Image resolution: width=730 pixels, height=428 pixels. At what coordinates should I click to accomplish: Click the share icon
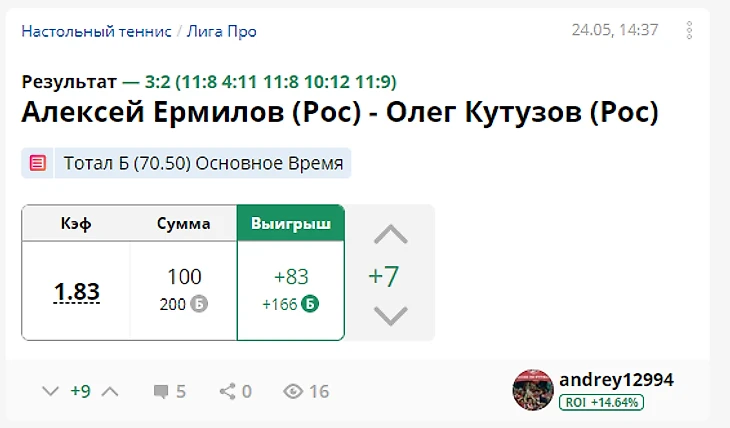[x=227, y=392]
